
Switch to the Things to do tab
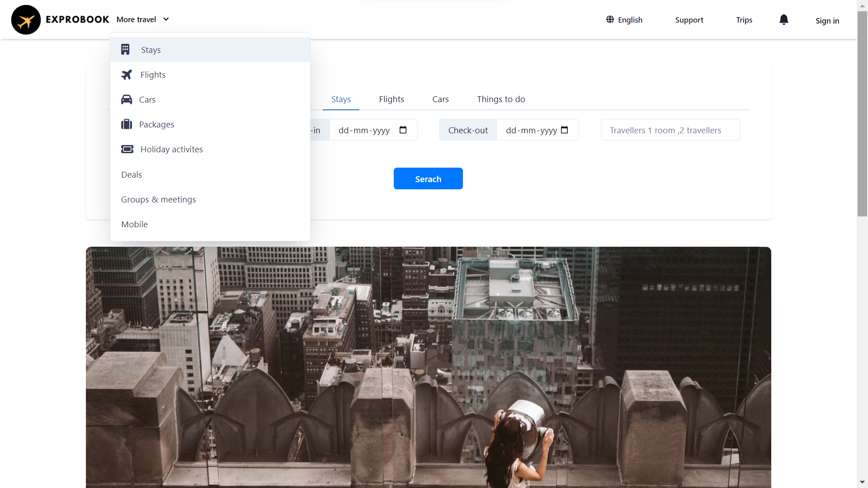tap(501, 99)
